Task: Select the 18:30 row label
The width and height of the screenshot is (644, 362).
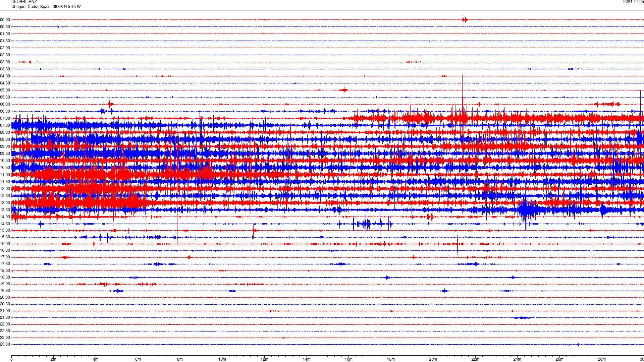Action: point(5,277)
